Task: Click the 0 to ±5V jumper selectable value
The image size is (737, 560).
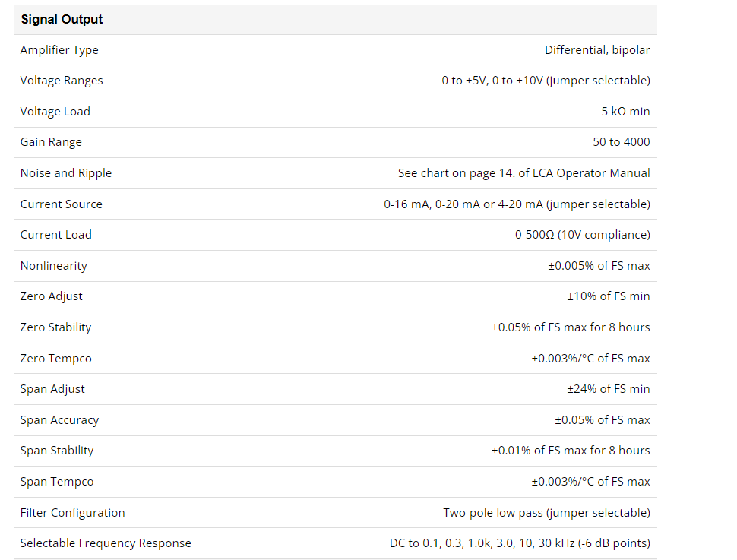Action: [546, 81]
